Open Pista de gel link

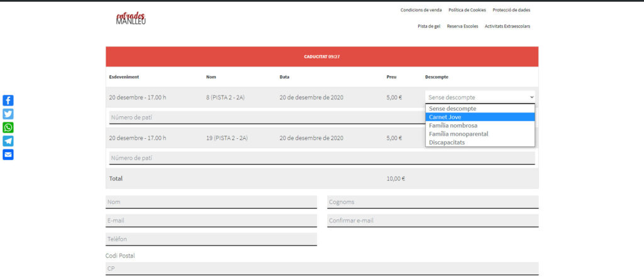tap(429, 26)
